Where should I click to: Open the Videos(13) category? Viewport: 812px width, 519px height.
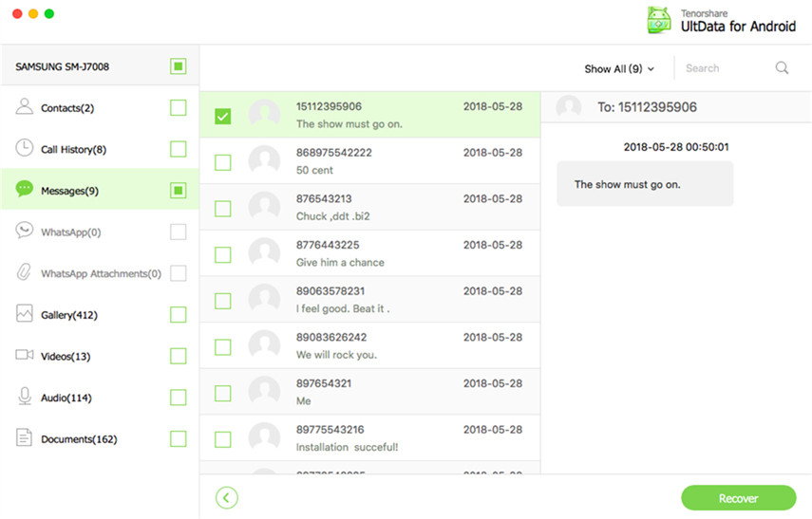pyautogui.click(x=100, y=356)
